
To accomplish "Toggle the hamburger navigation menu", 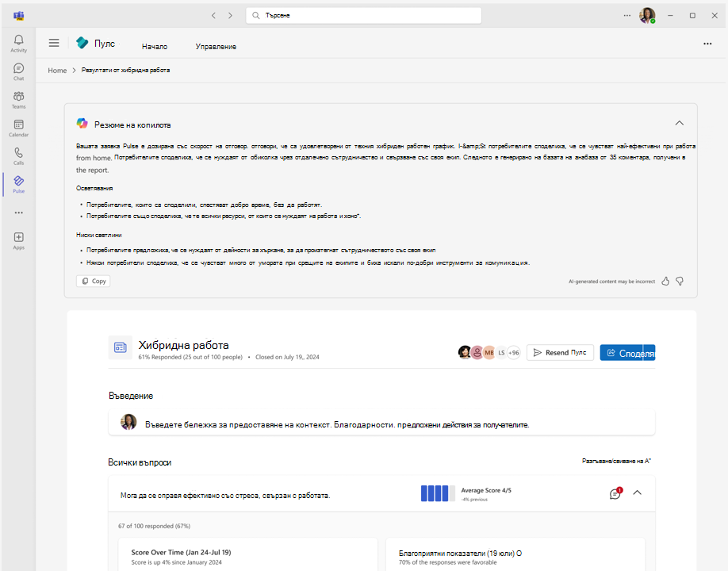I will pyautogui.click(x=54, y=44).
